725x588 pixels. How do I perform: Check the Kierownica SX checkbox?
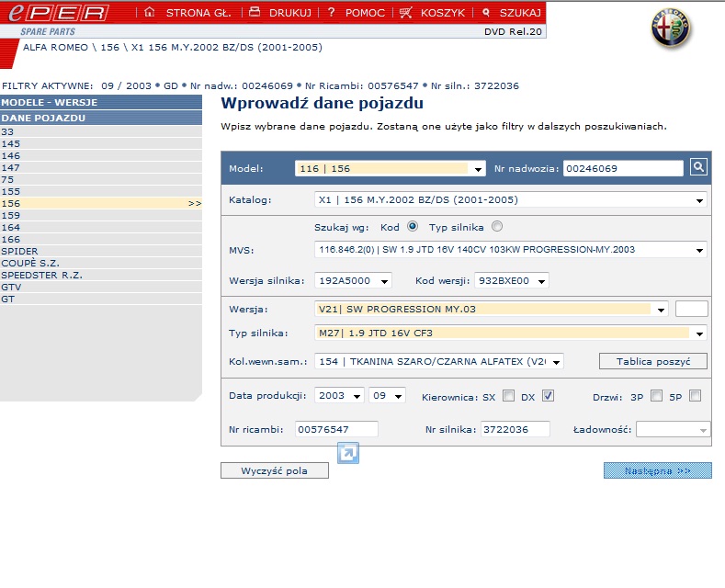[509, 396]
